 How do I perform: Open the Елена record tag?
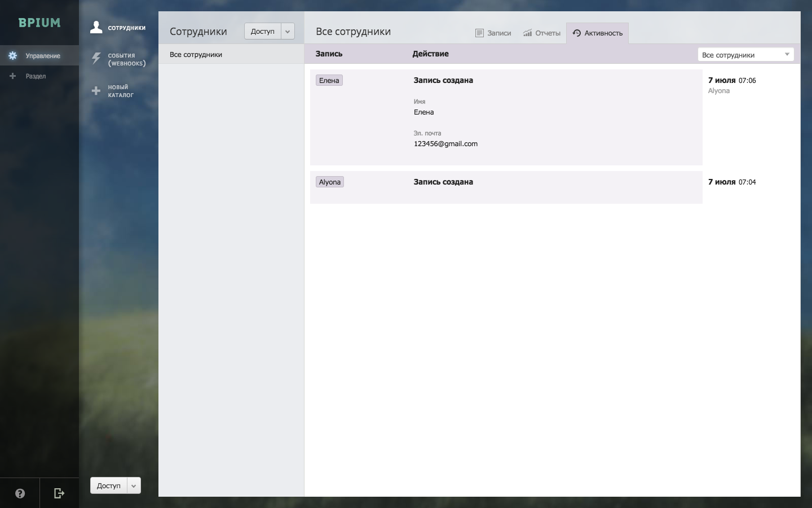tap(329, 80)
